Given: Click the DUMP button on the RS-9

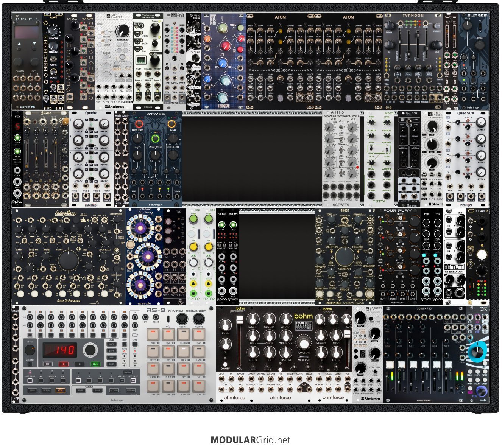Looking at the screenshot, I should click(111, 364).
